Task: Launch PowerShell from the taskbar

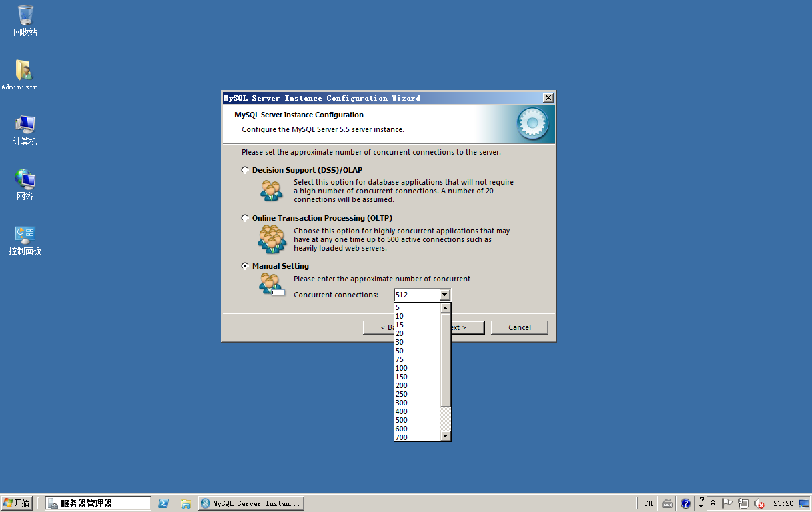Action: 163,503
